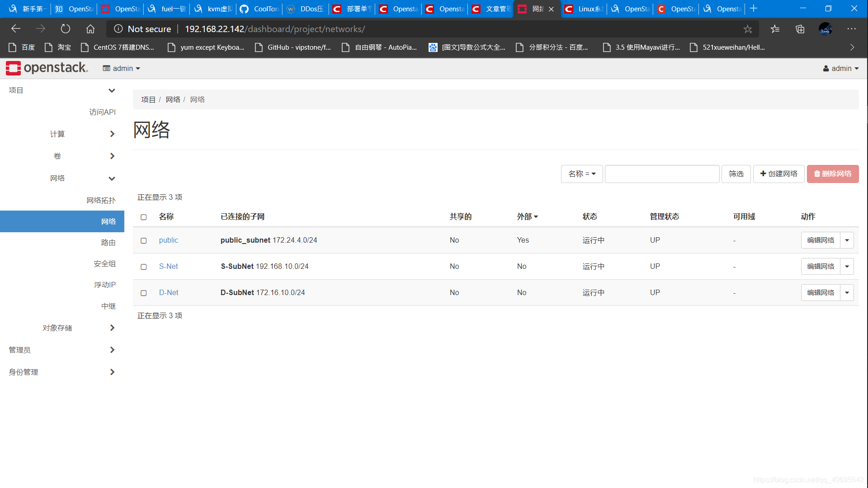Click the browser forward arrow

click(41, 29)
